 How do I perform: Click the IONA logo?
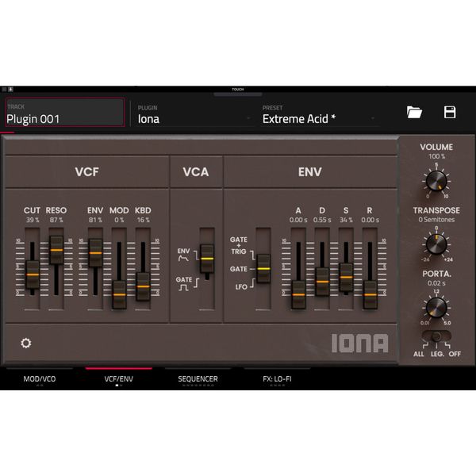click(x=359, y=344)
